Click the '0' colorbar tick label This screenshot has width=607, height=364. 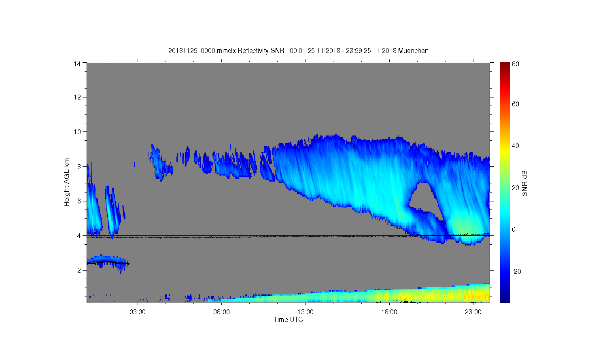click(514, 230)
